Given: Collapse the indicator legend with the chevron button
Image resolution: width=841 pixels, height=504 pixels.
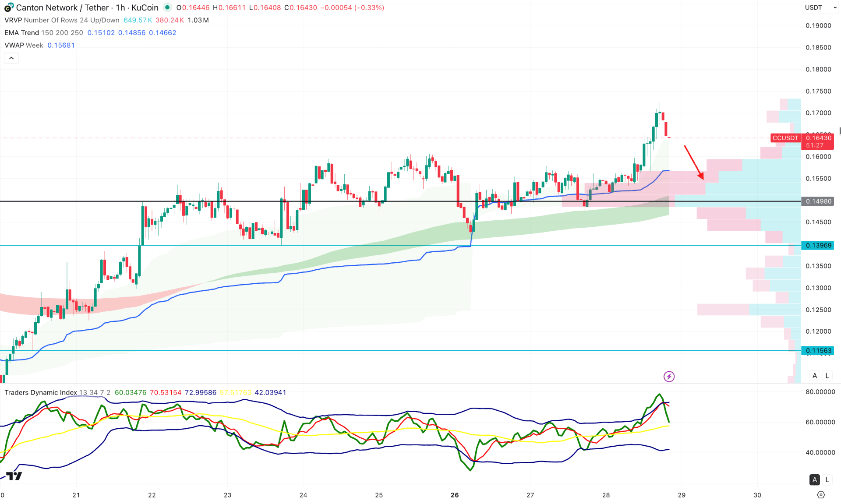Looking at the screenshot, I should pos(11,58).
